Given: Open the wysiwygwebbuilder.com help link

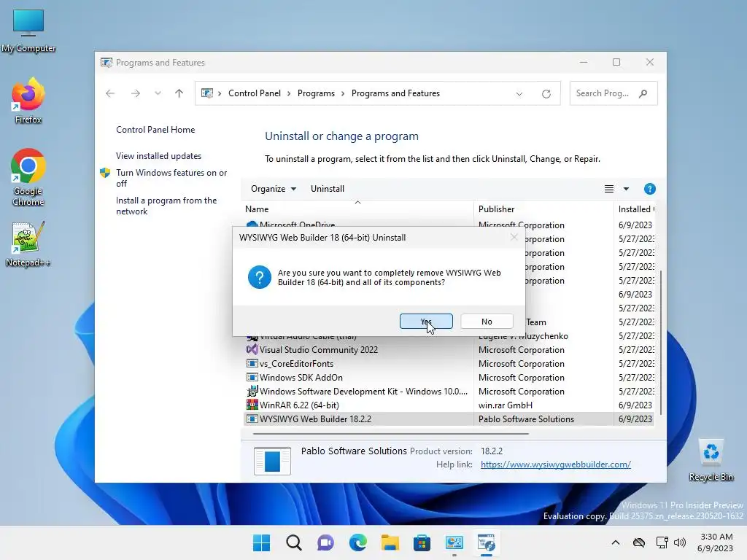Looking at the screenshot, I should 555,464.
